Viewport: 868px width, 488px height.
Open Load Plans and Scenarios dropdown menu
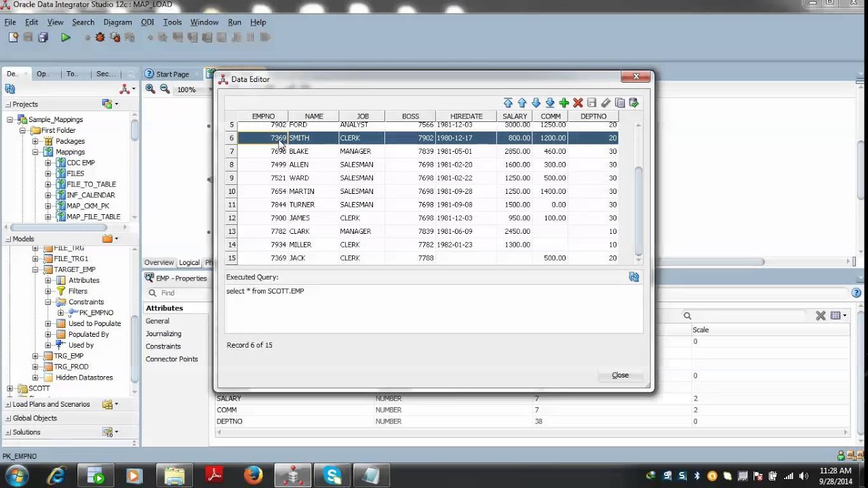pos(110,405)
